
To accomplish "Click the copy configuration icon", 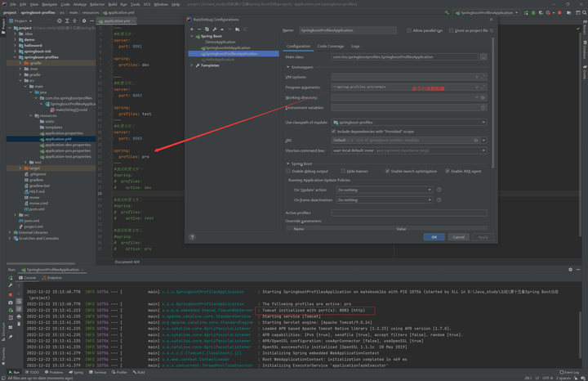I will (x=207, y=29).
